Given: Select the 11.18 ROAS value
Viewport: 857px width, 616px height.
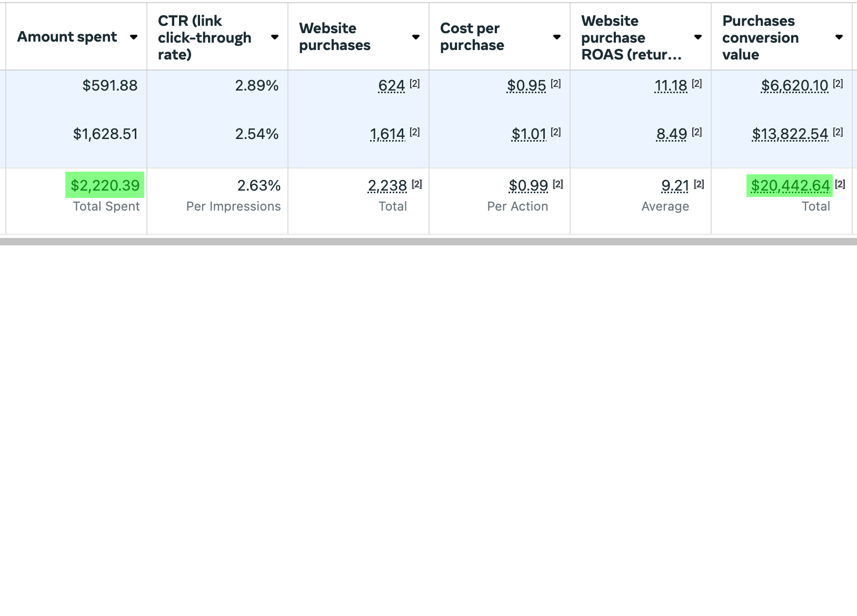Looking at the screenshot, I should 671,86.
